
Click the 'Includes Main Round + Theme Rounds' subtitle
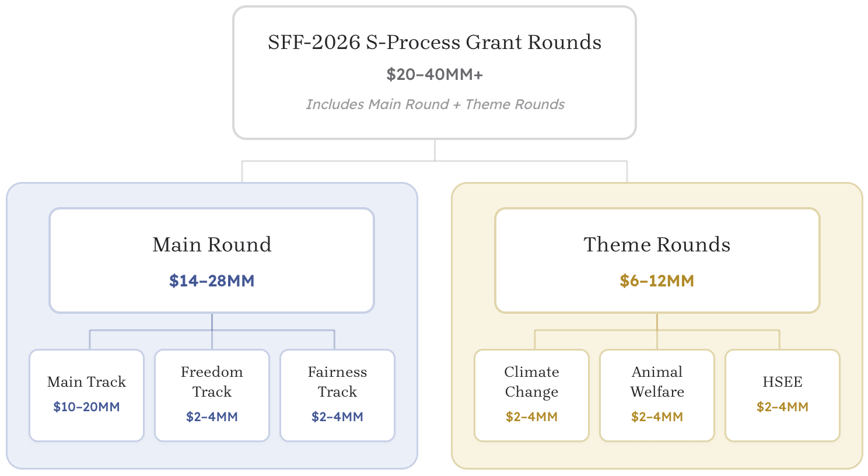point(435,104)
